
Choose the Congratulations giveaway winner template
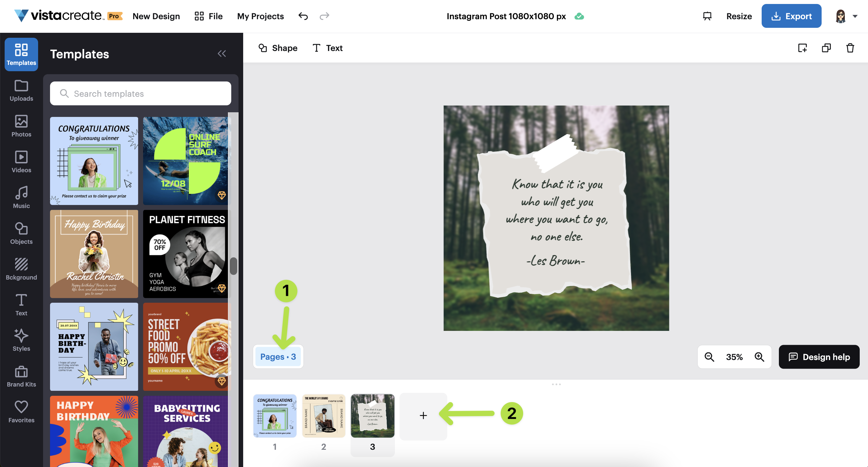pos(94,161)
